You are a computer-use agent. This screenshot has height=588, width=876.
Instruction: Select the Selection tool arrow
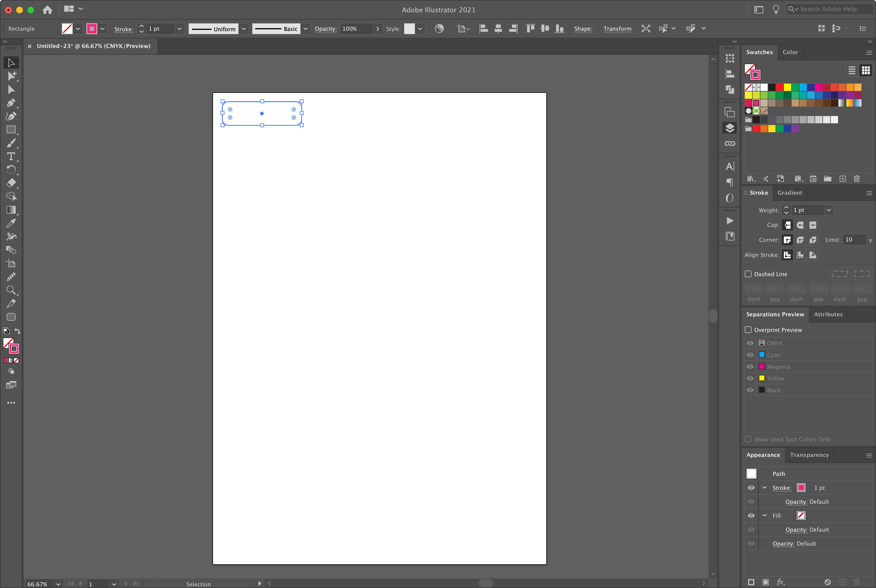[11, 63]
